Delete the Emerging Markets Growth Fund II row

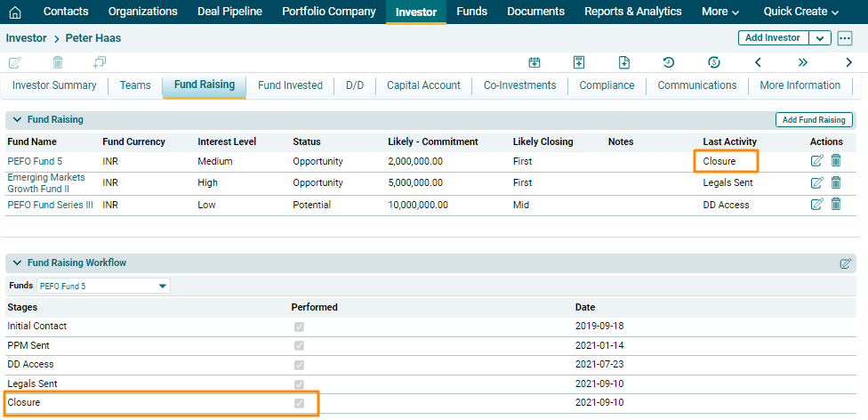click(x=836, y=182)
